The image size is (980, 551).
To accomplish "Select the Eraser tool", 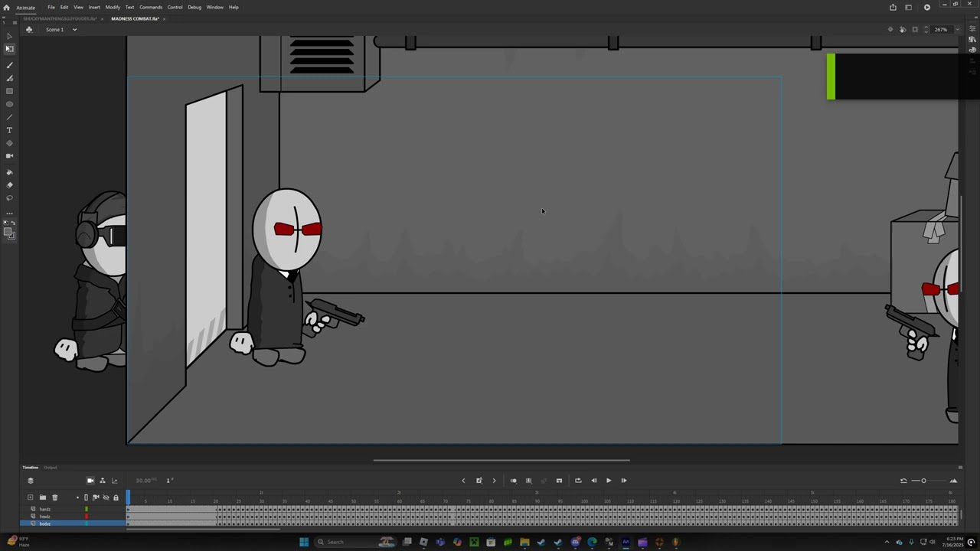I will [9, 184].
